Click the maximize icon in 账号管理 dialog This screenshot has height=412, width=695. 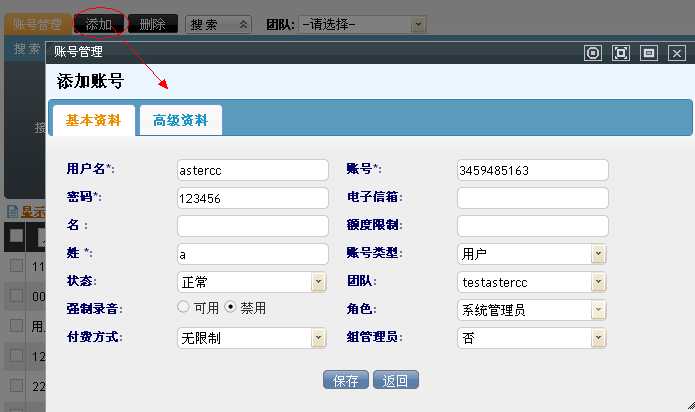[x=621, y=53]
